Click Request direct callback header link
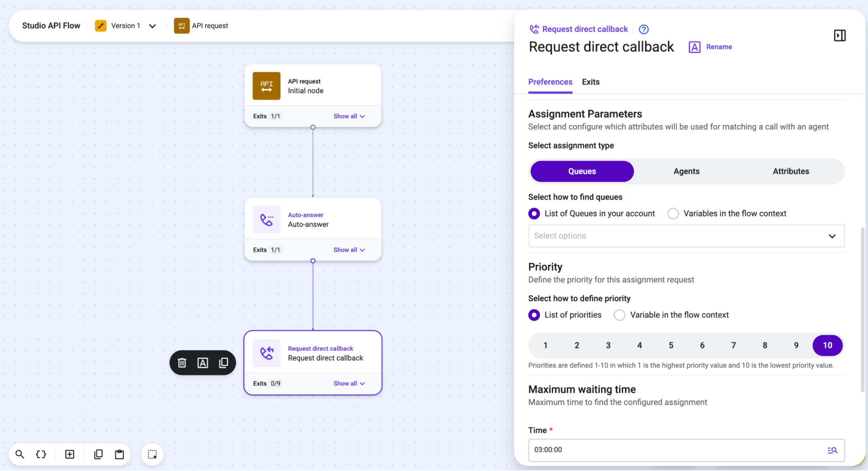This screenshot has height=471, width=868. click(x=584, y=29)
